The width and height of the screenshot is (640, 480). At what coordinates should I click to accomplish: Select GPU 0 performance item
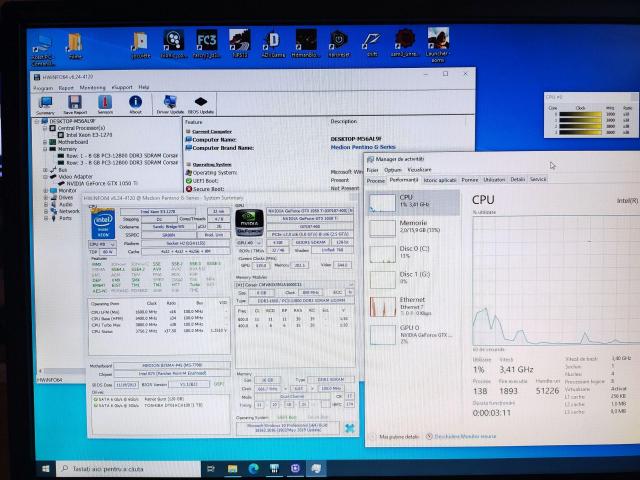coord(413,334)
